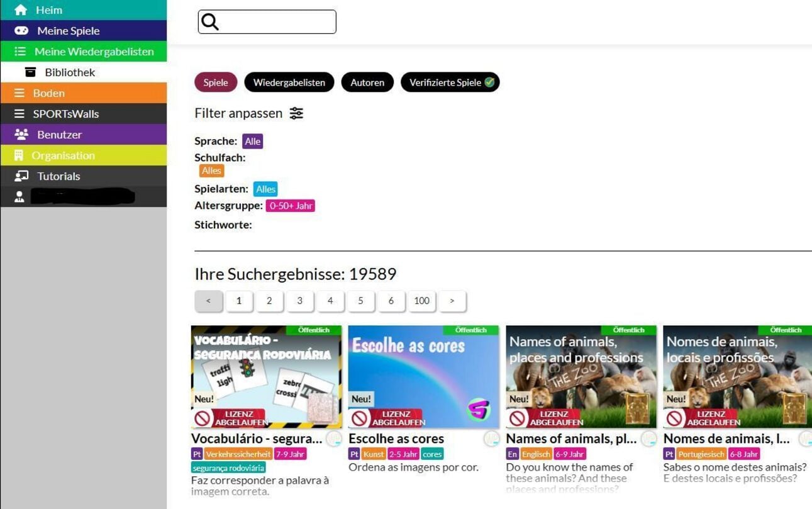Click the search magnifier icon
The image size is (812, 509).
(x=210, y=22)
